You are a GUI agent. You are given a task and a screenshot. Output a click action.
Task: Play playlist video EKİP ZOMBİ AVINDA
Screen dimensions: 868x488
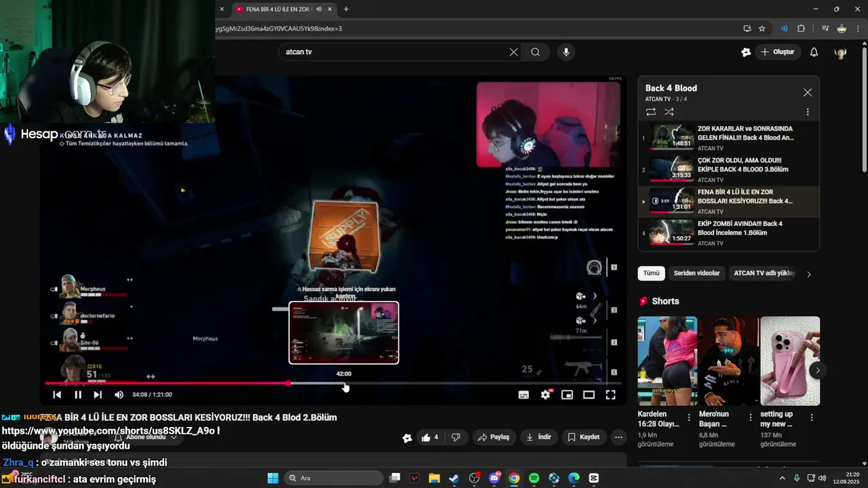729,232
